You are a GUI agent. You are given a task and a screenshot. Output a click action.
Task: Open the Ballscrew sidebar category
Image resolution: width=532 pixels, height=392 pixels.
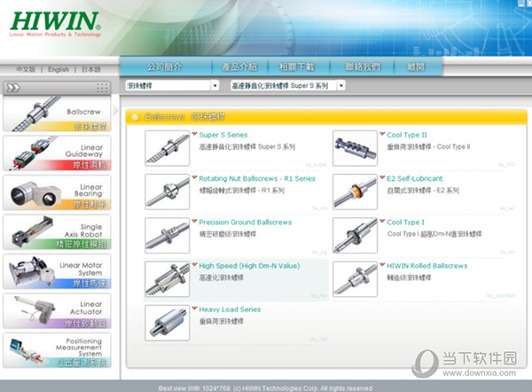tap(57, 114)
